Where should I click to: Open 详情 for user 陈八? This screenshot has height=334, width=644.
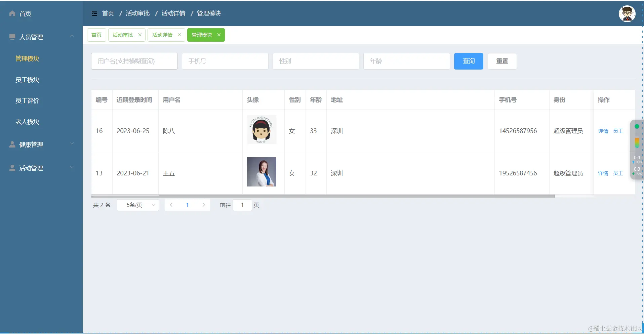point(603,131)
